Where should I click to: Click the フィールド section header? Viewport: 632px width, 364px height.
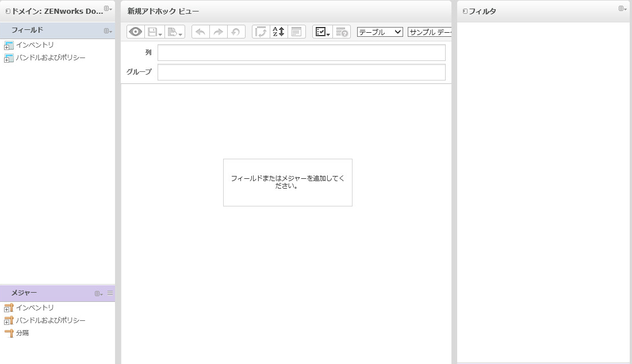pyautogui.click(x=58, y=30)
